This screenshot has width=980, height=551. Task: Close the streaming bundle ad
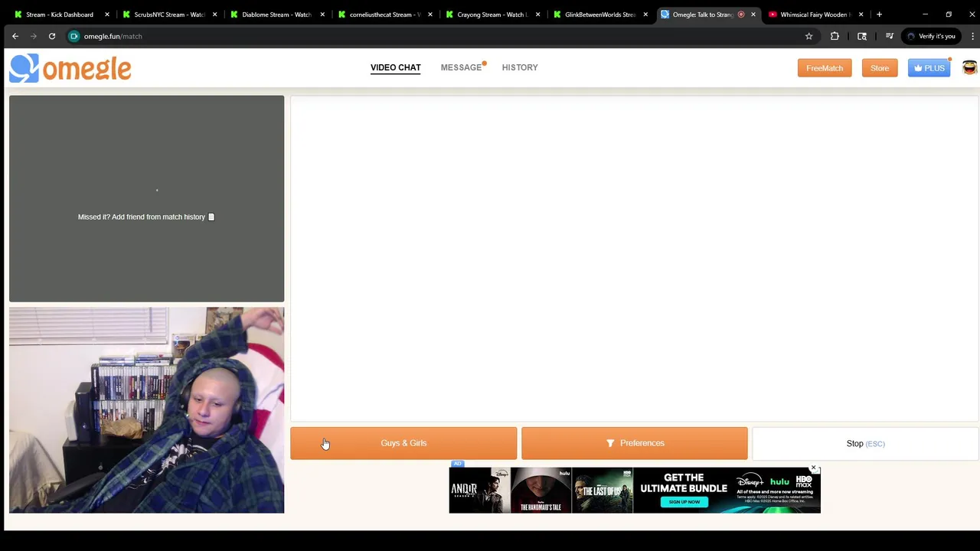(814, 468)
